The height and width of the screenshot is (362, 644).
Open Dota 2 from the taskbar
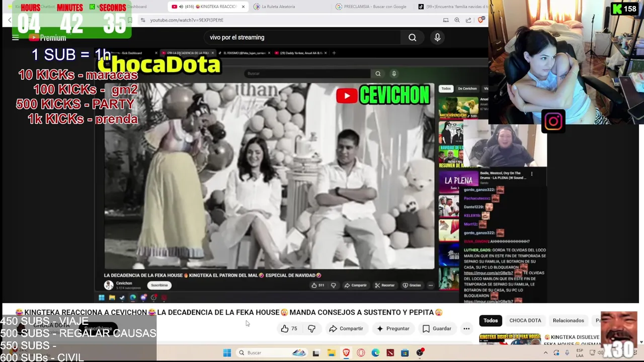tap(390, 353)
